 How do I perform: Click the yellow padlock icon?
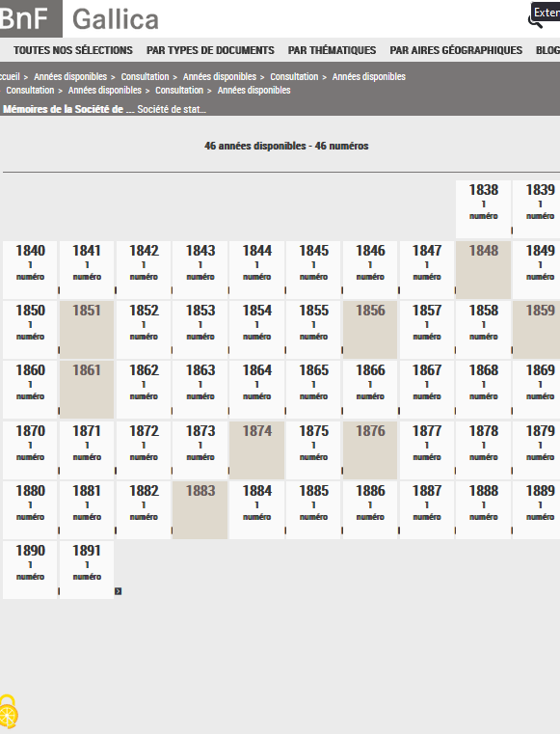pos(9,712)
